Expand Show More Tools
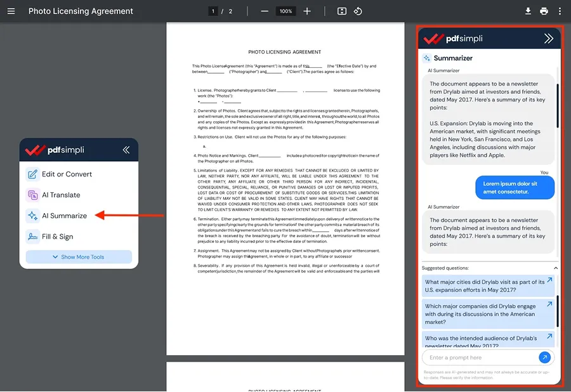 79,257
